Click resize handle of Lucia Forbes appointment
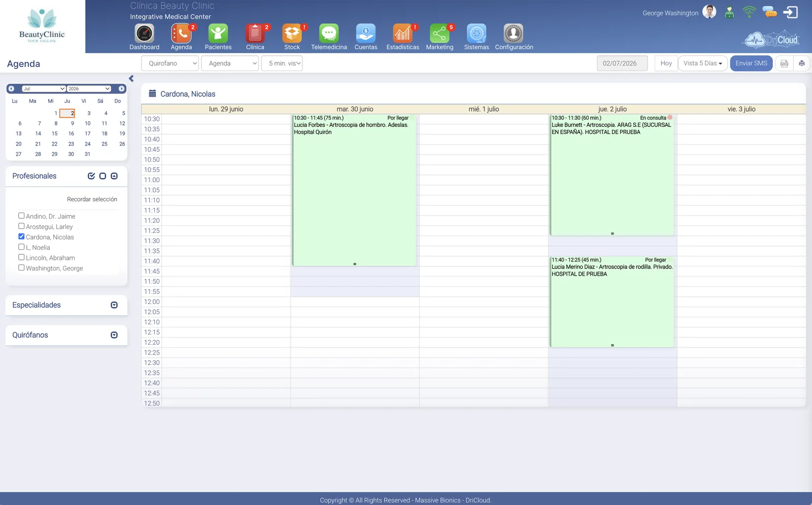This screenshot has height=505, width=812. [355, 264]
